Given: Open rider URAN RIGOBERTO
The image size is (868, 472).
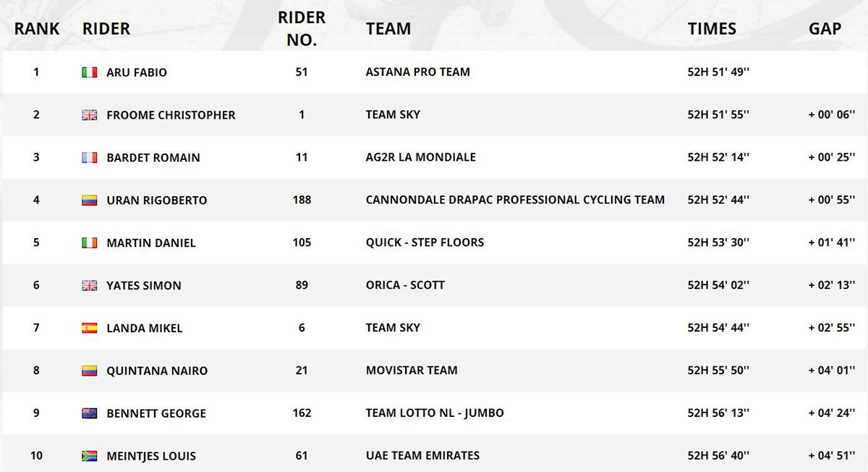Looking at the screenshot, I should pos(156,201).
